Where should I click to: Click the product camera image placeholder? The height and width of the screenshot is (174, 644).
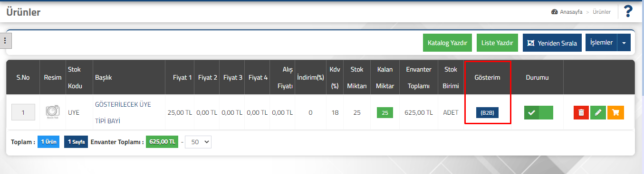point(52,112)
